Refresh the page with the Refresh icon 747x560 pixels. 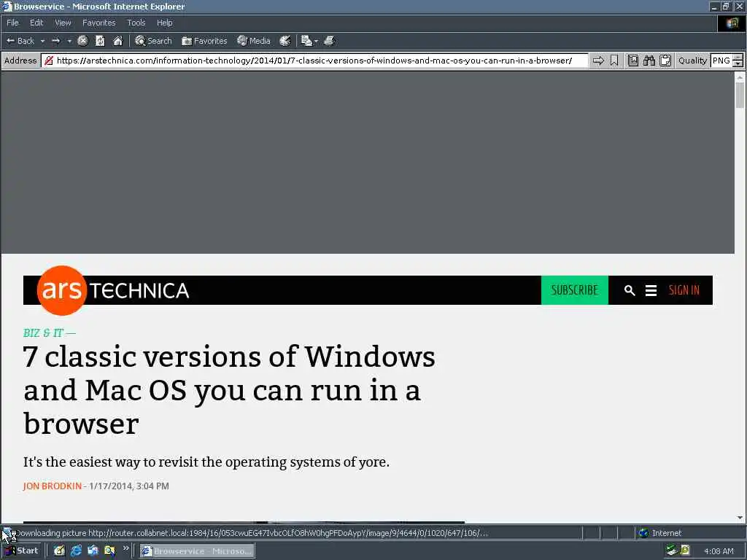click(100, 41)
